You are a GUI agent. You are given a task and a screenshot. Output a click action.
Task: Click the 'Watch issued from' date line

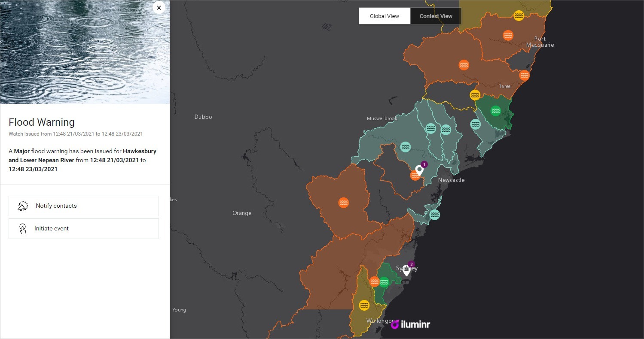(76, 134)
